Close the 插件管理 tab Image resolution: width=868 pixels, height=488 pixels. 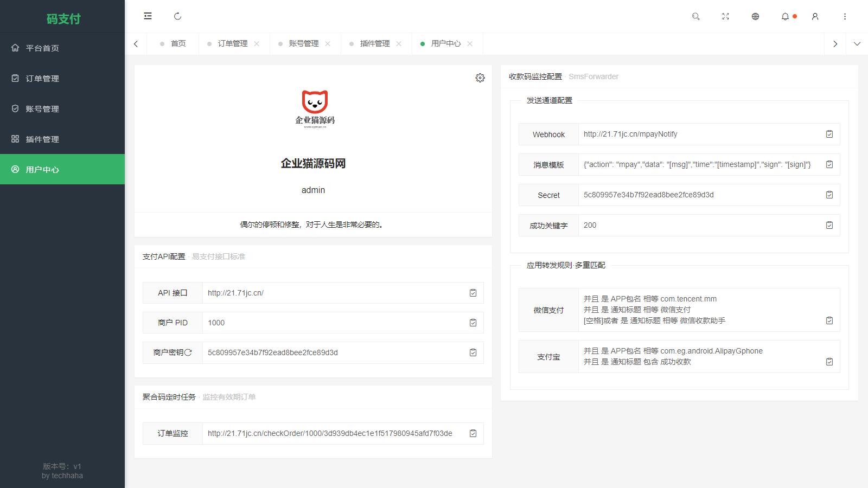tap(399, 43)
